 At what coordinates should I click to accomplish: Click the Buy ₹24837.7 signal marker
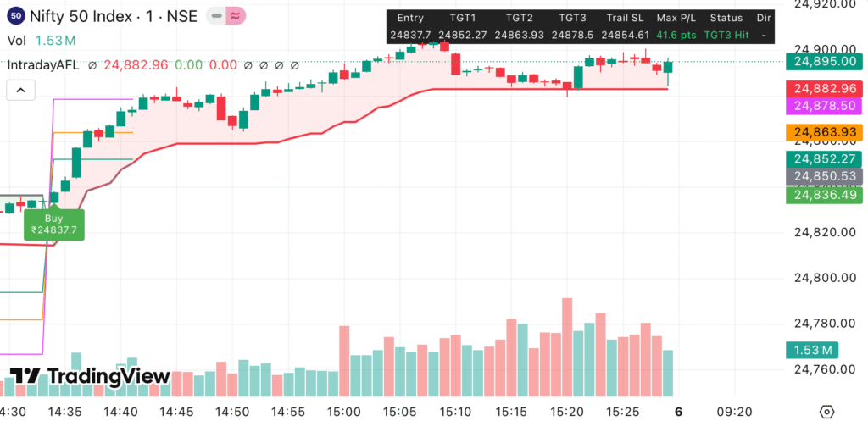(x=54, y=224)
